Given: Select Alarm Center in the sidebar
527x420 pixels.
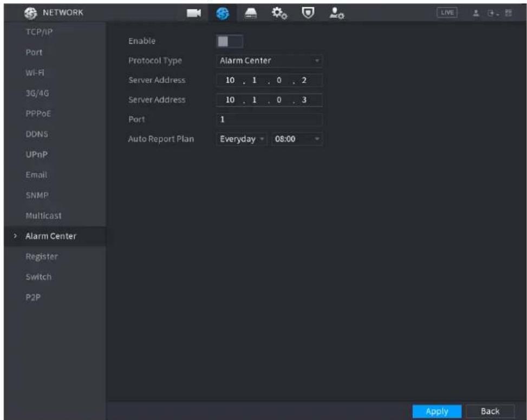Looking at the screenshot, I should click(x=55, y=237).
